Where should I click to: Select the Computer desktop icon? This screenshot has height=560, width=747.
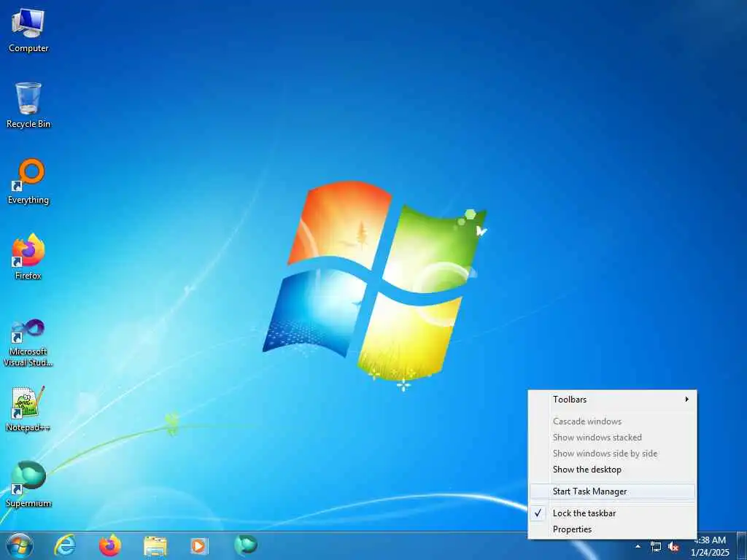pyautogui.click(x=28, y=31)
